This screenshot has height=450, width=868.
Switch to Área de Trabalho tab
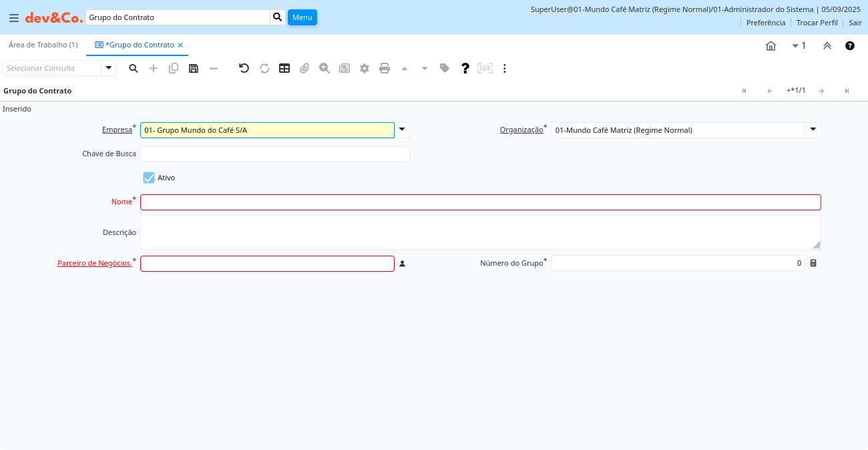pyautogui.click(x=43, y=45)
